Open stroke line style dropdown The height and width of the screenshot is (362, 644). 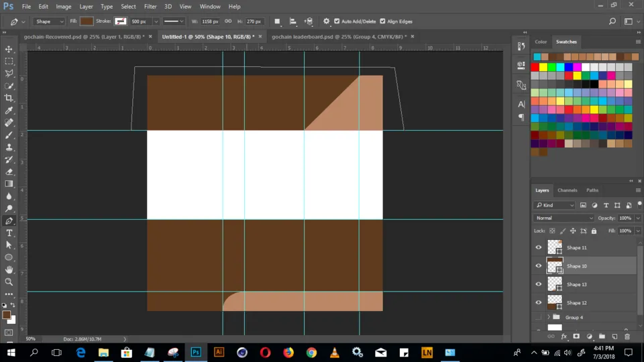tap(173, 21)
